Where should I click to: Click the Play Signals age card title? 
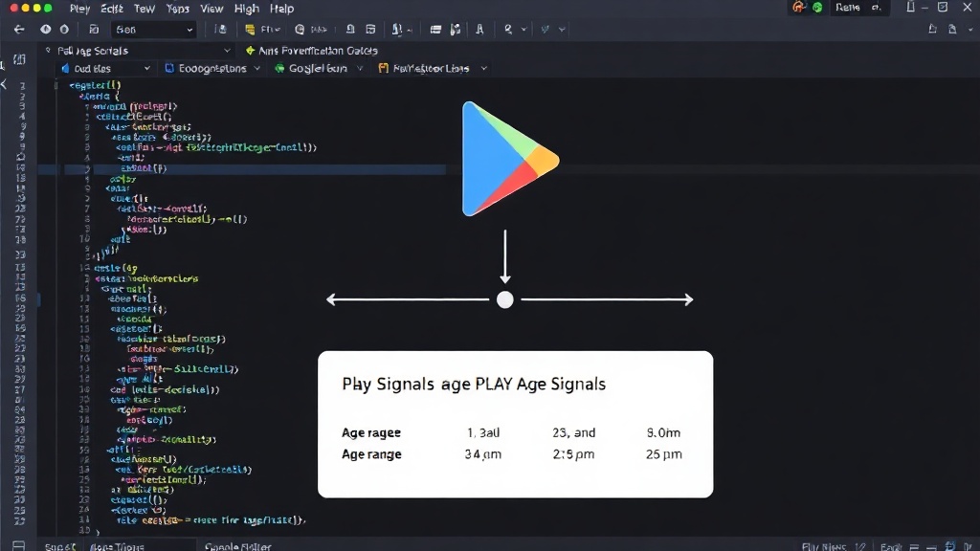click(x=474, y=384)
